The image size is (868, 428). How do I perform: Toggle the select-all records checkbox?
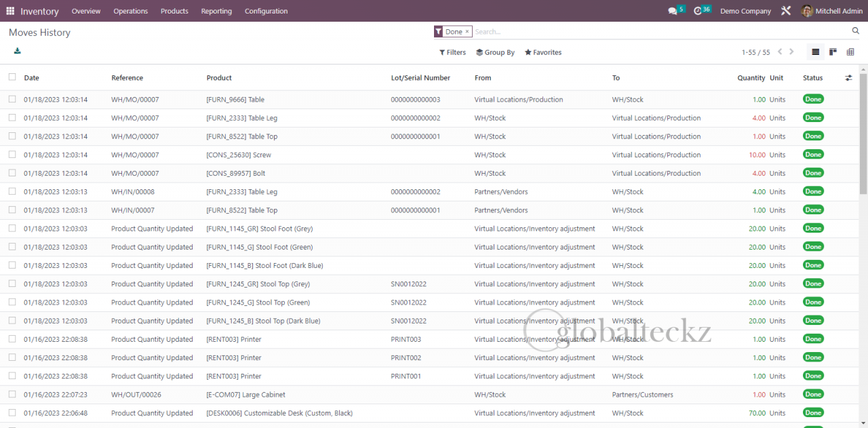coord(12,77)
